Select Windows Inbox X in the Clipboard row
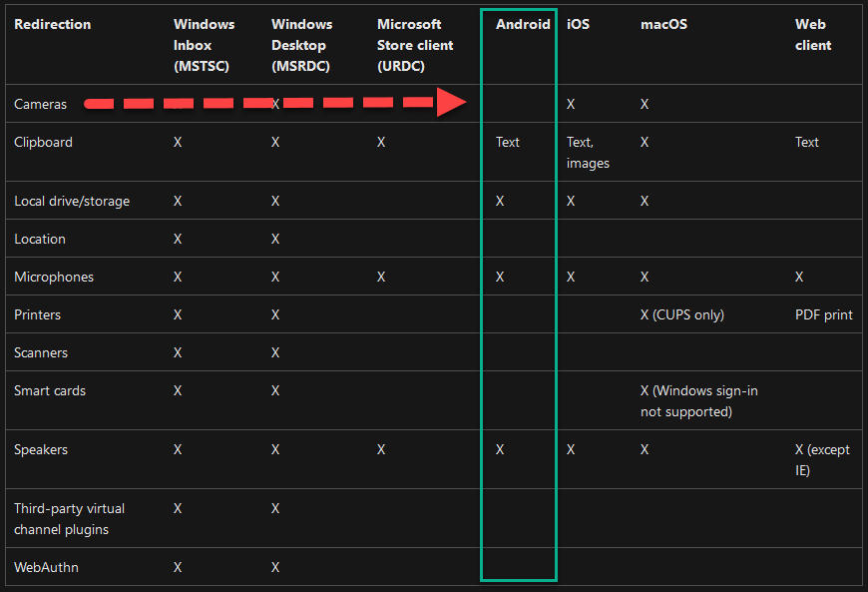 [x=178, y=143]
